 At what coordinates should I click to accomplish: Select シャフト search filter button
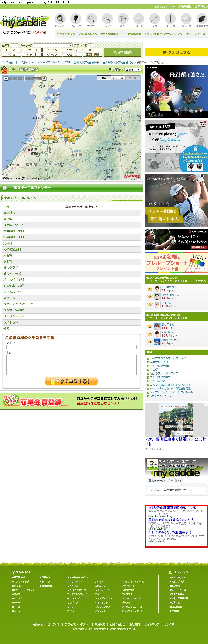pos(32,55)
